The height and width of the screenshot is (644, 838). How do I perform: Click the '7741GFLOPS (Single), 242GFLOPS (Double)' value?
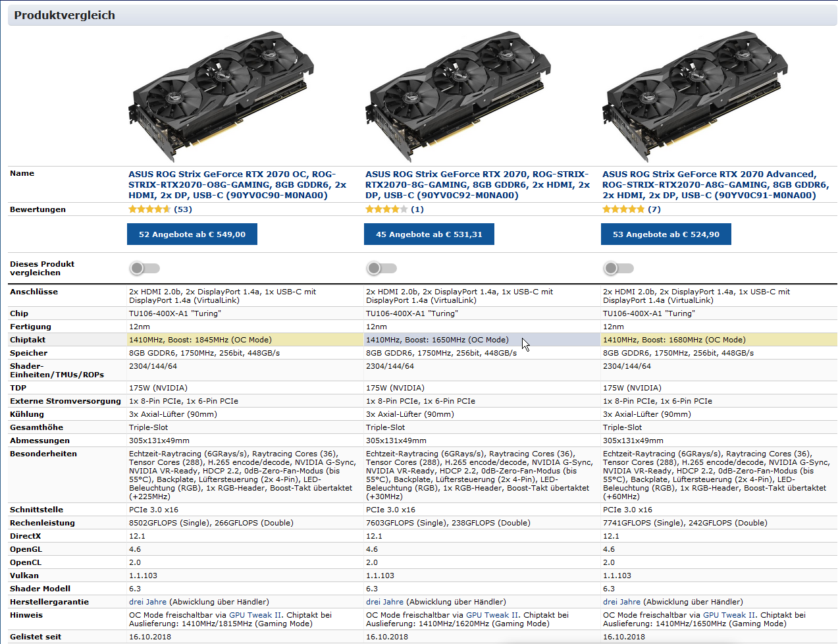[685, 523]
